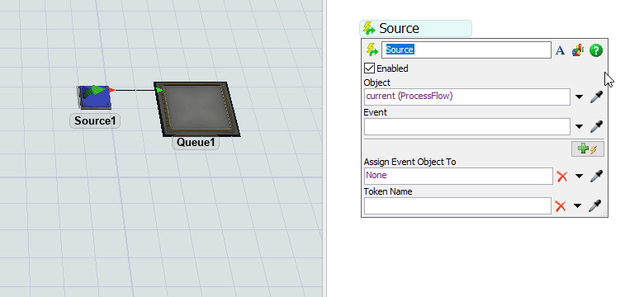The width and height of the screenshot is (644, 297).
Task: Toggle the Enabled checkbox
Action: (x=370, y=68)
